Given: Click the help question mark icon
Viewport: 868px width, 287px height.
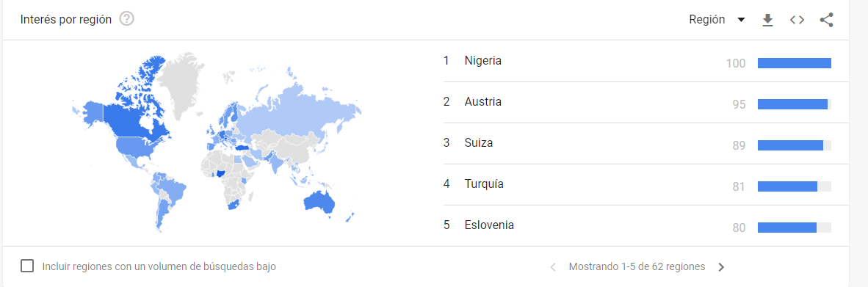Looking at the screenshot, I should pos(127,19).
